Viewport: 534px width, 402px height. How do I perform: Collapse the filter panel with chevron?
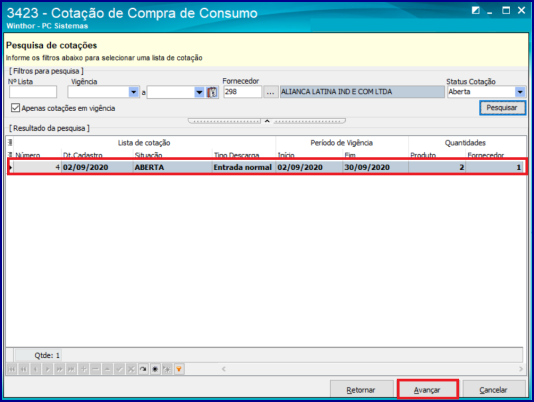(x=267, y=121)
